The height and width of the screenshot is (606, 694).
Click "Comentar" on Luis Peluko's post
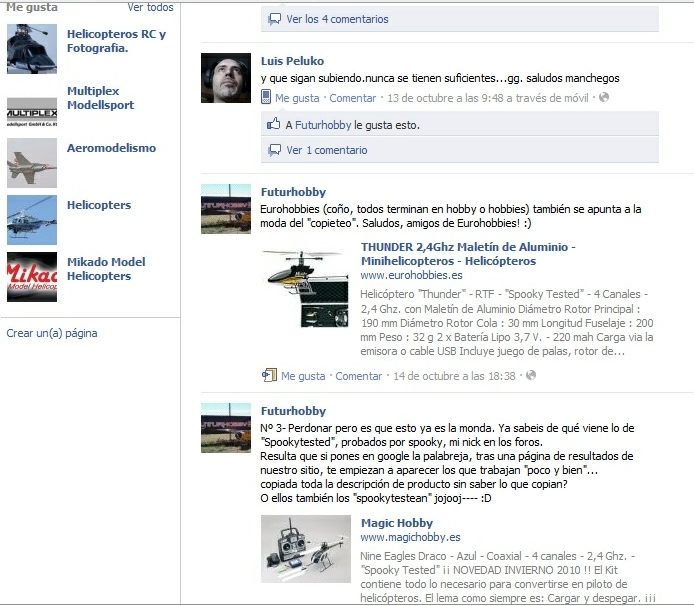(352, 98)
